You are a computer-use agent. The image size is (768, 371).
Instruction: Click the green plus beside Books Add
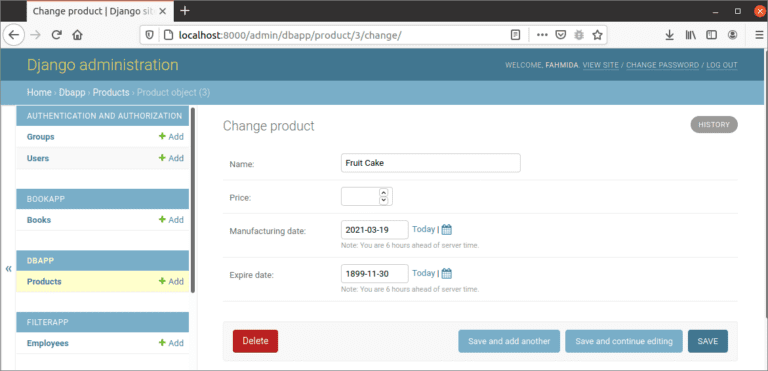click(x=162, y=220)
